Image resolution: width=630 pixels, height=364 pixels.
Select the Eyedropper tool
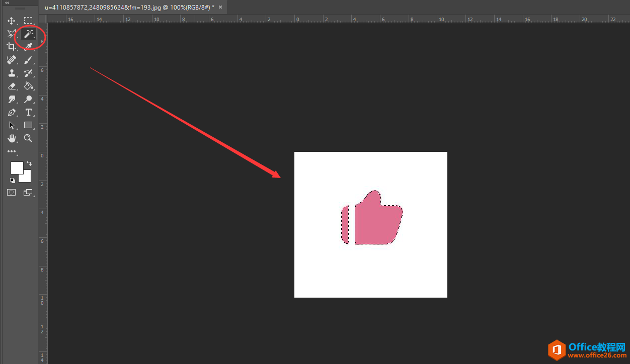pos(28,47)
